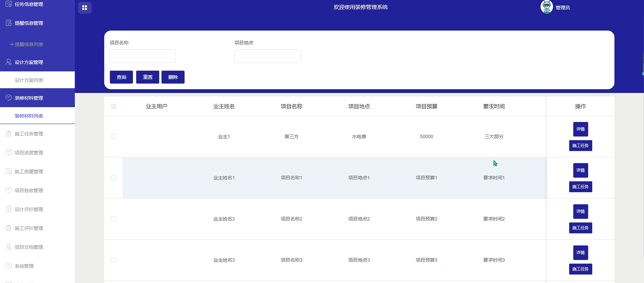Open 设计方案列表 submenu item
Viewport: 644px width, 283px height.
[x=29, y=80]
